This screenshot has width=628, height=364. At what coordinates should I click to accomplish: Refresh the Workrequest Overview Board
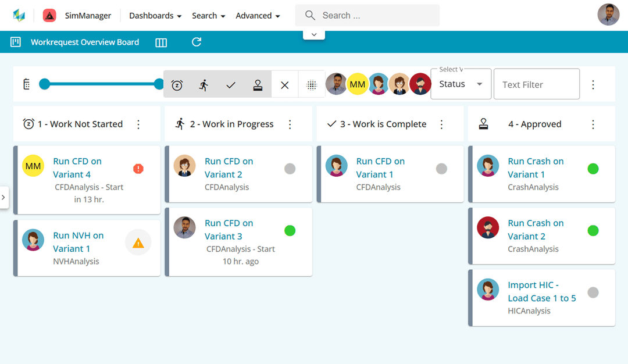tap(197, 41)
